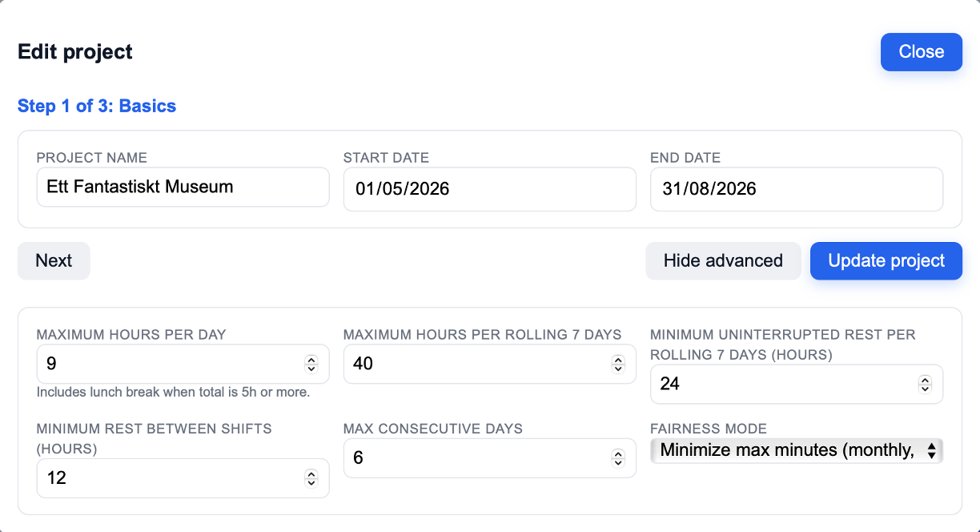Viewport: 980px width, 532px height.
Task: Increase Minimum Uninterrupted Rest using up arrow
Action: pos(925,380)
